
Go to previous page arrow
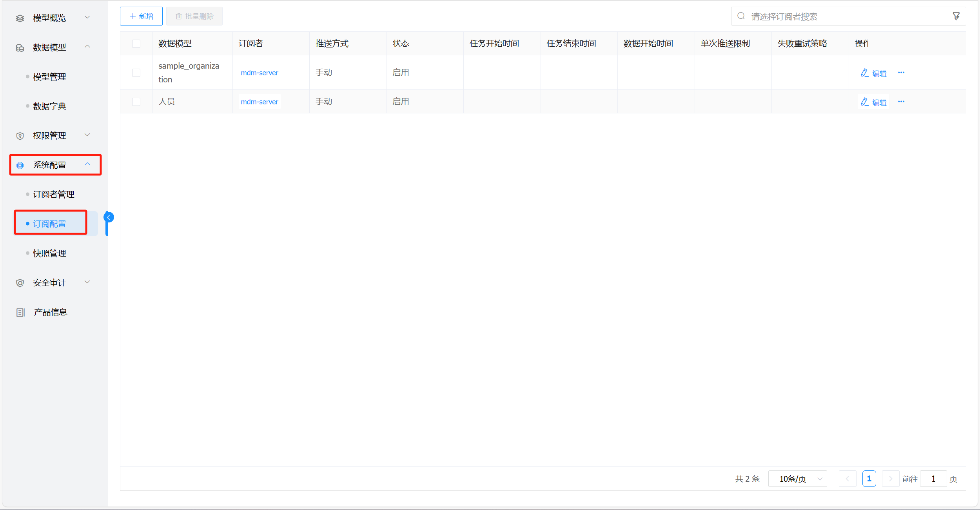pyautogui.click(x=848, y=479)
